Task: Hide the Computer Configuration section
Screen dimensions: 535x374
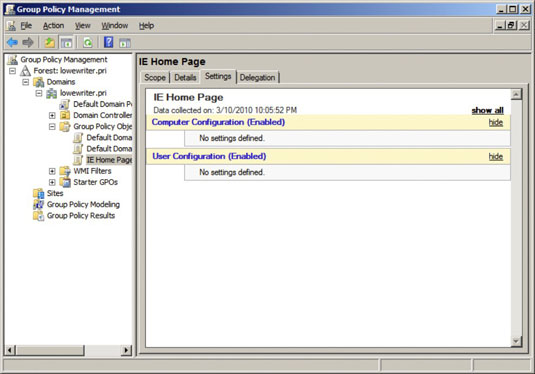Action: tap(496, 123)
